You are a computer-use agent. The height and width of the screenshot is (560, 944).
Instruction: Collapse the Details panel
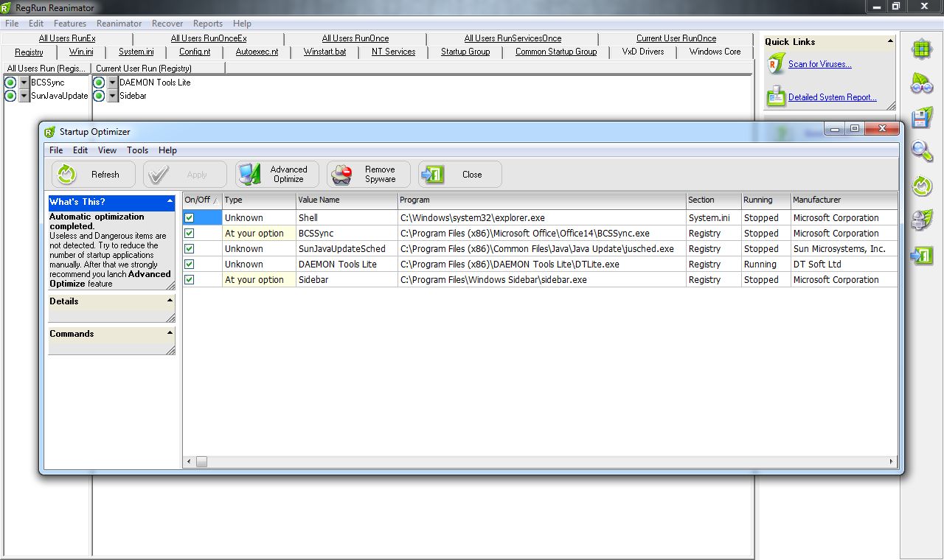tap(170, 301)
